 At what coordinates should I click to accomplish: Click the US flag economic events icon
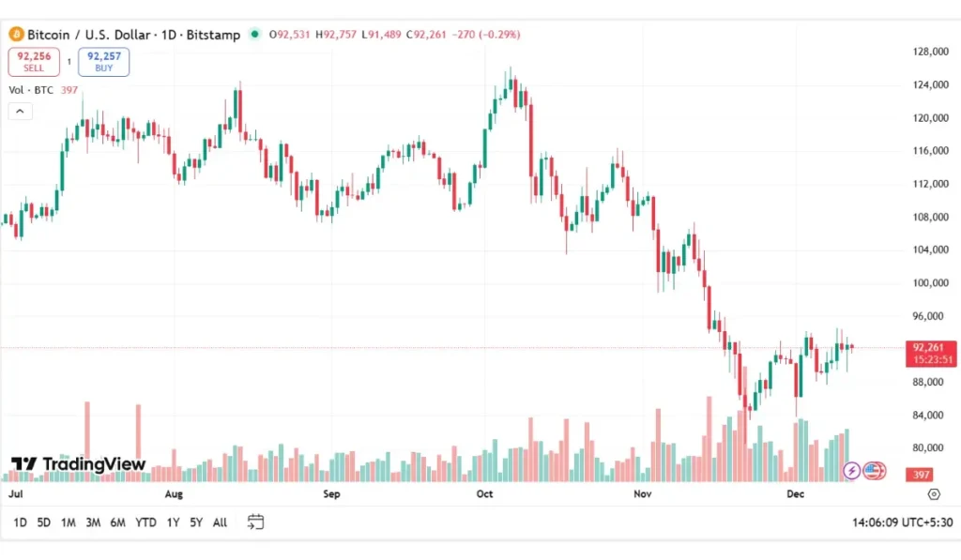click(874, 471)
